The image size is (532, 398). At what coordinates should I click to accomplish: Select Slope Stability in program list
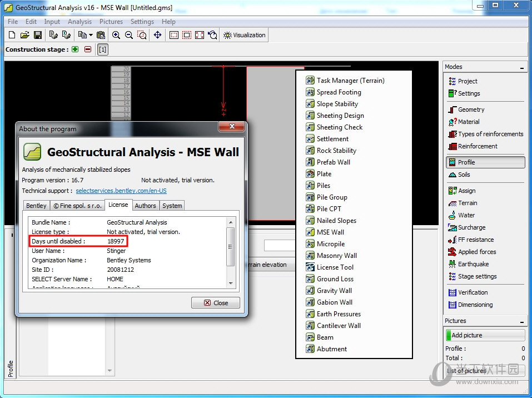point(332,104)
